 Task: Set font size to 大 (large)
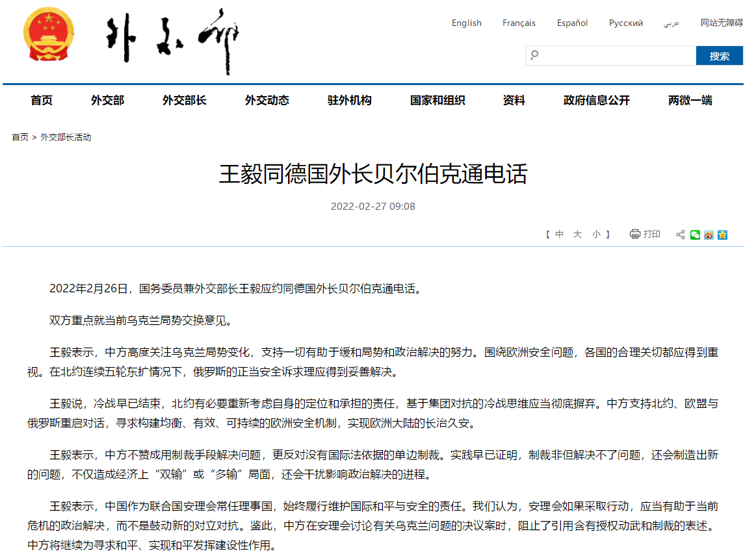tap(577, 235)
